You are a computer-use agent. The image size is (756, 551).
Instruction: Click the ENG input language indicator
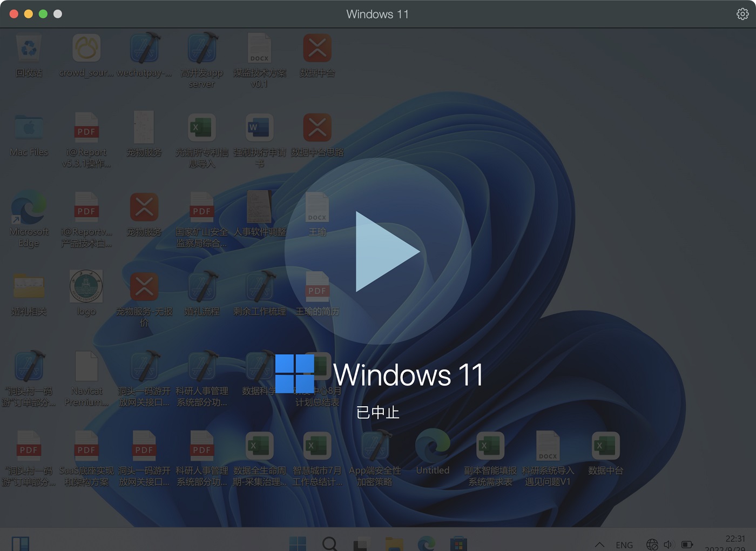(624, 545)
